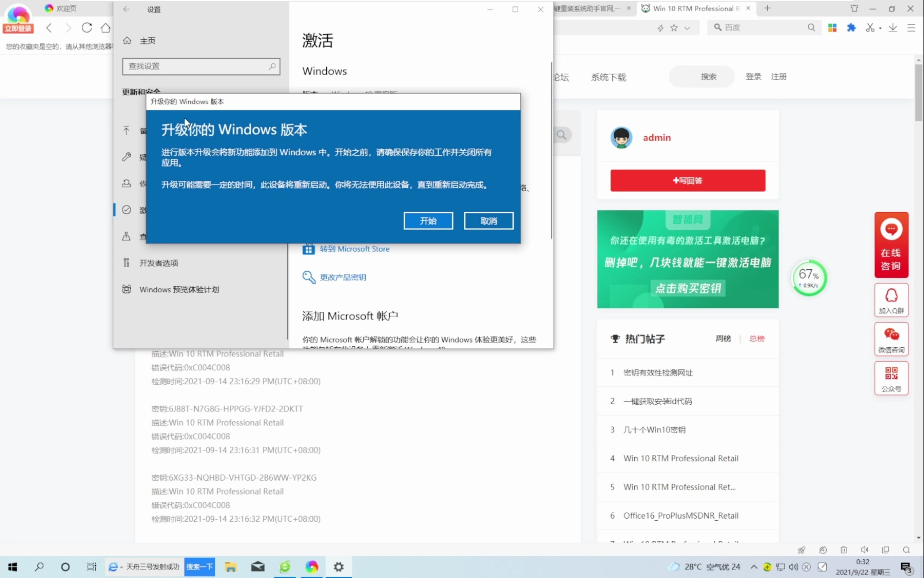
Task: Expand the address bar dropdown arrow
Action: [687, 28]
